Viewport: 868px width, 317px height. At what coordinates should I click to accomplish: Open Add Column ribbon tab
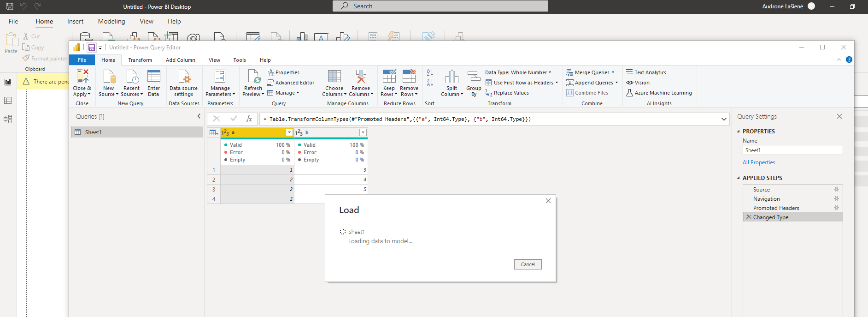point(181,60)
